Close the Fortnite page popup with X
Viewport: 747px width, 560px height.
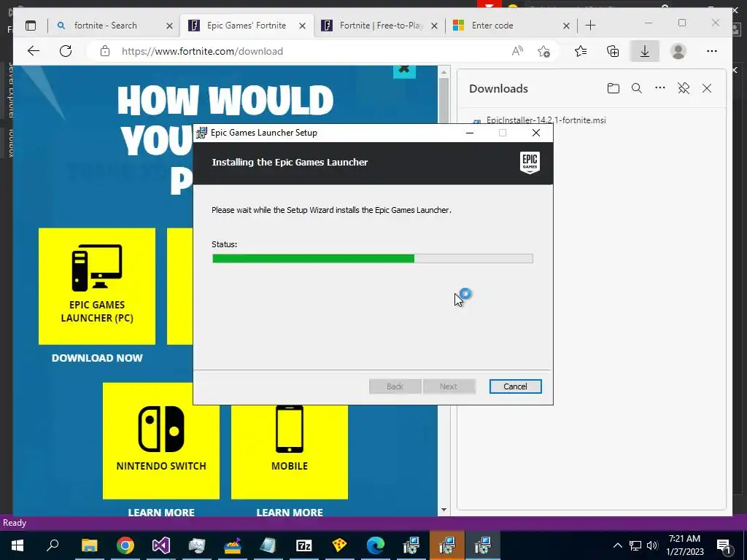[x=404, y=70]
